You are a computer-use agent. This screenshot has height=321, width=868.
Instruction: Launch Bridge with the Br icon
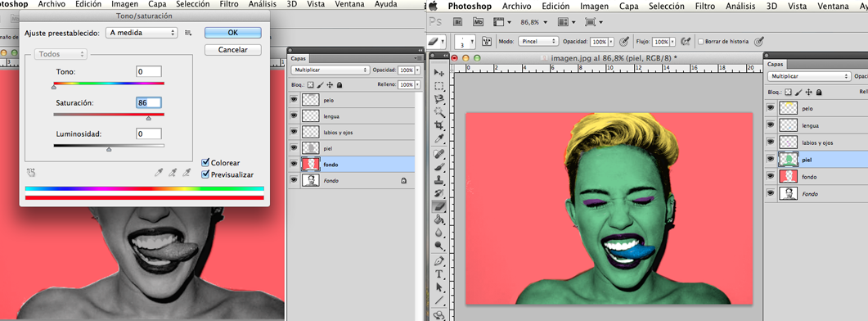coord(458,22)
